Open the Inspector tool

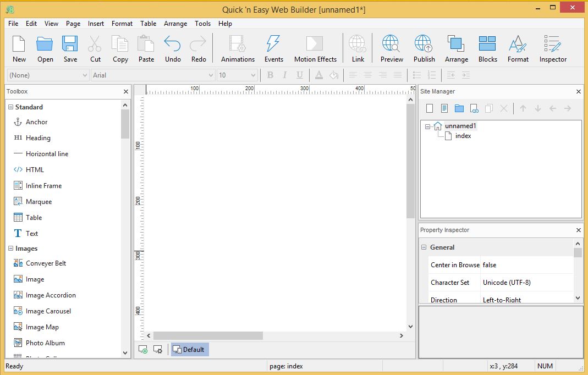553,49
